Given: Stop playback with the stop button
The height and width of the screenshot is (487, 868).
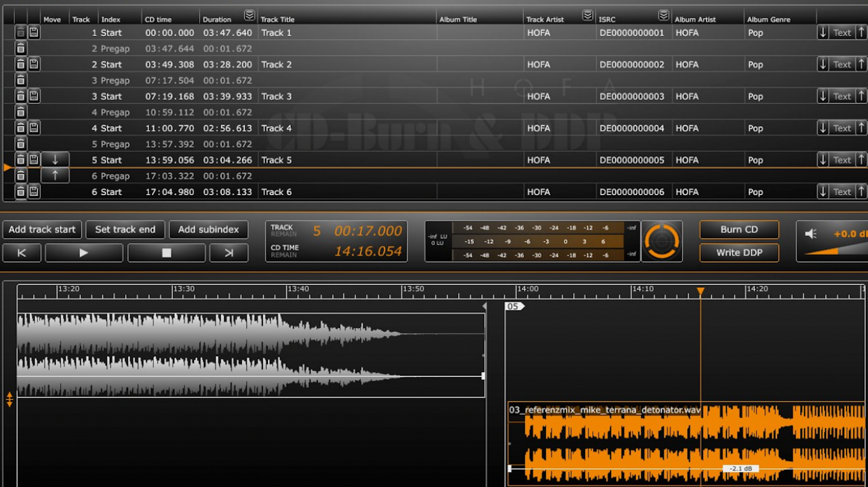Looking at the screenshot, I should tap(166, 253).
